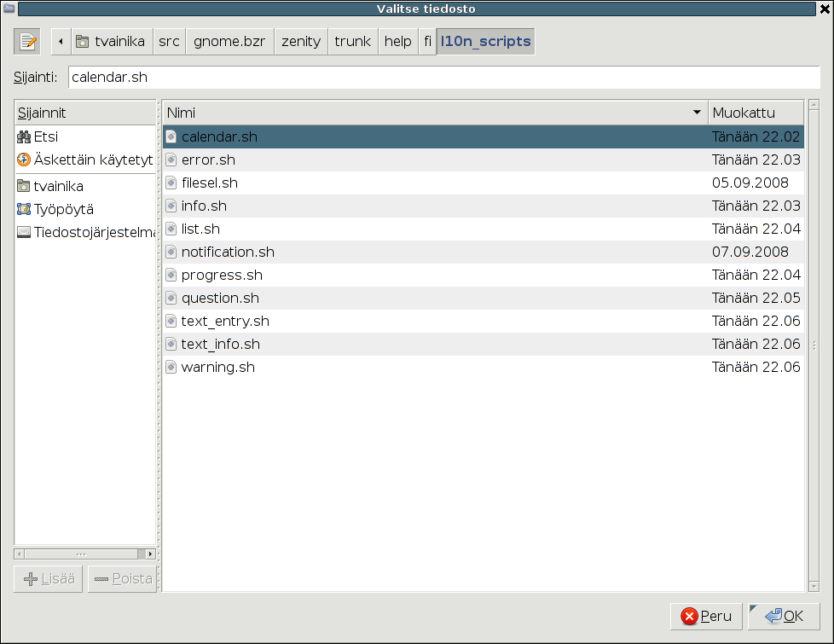This screenshot has height=644, width=834.
Task: Select the l10n_scripts path button
Action: point(485,41)
